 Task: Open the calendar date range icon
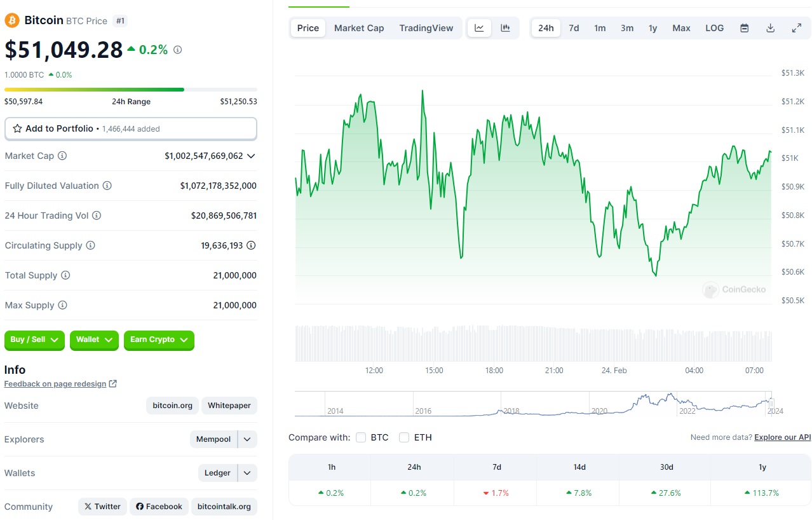(745, 28)
